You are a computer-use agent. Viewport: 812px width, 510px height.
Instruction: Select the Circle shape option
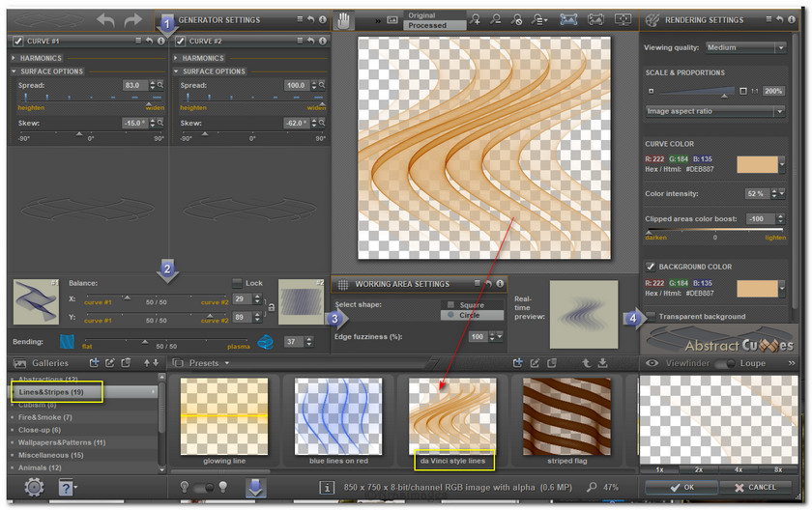[x=472, y=315]
